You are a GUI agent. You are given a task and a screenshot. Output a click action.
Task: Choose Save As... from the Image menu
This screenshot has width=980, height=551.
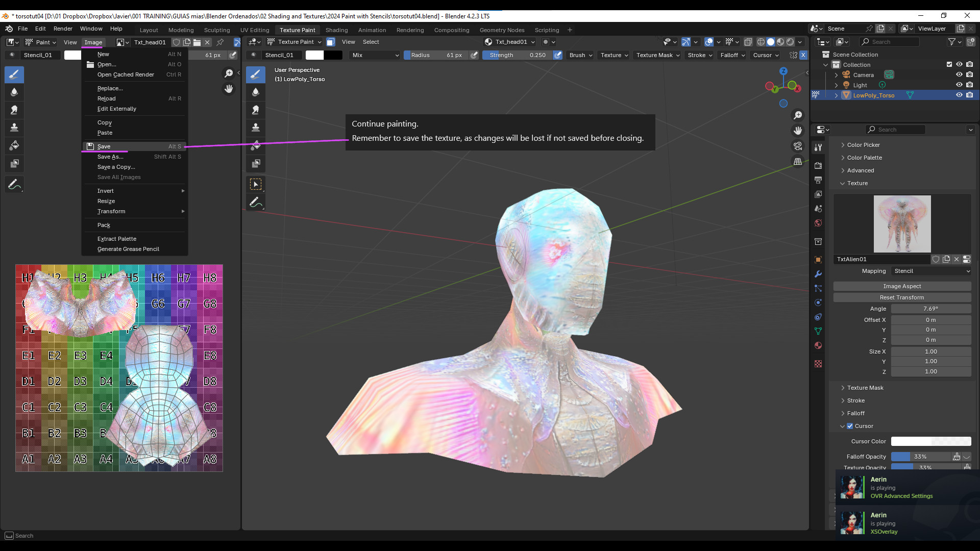[x=135, y=157]
